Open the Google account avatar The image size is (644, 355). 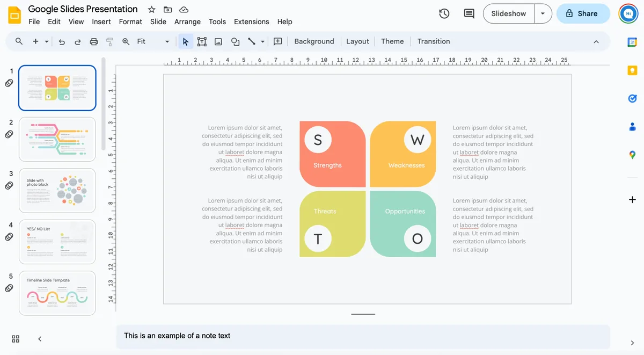(628, 14)
